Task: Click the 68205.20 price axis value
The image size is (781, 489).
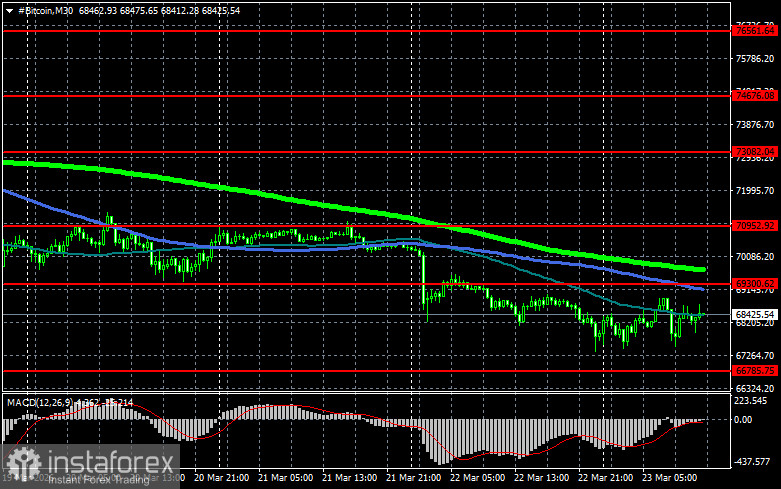Action: point(755,323)
